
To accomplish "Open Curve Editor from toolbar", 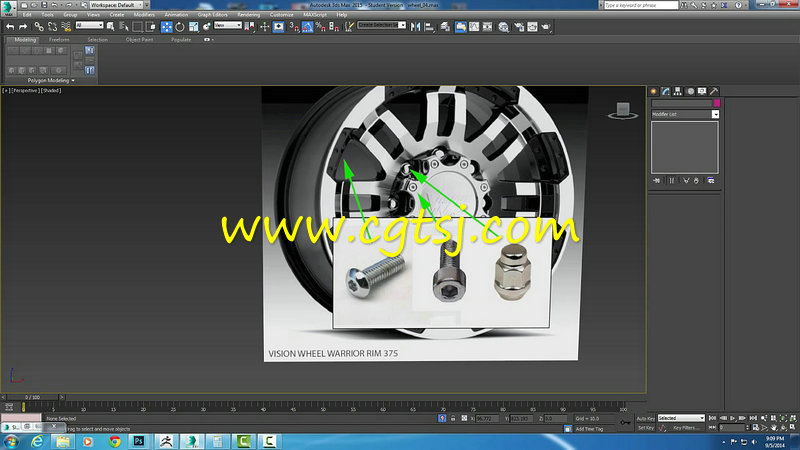I will click(474, 27).
